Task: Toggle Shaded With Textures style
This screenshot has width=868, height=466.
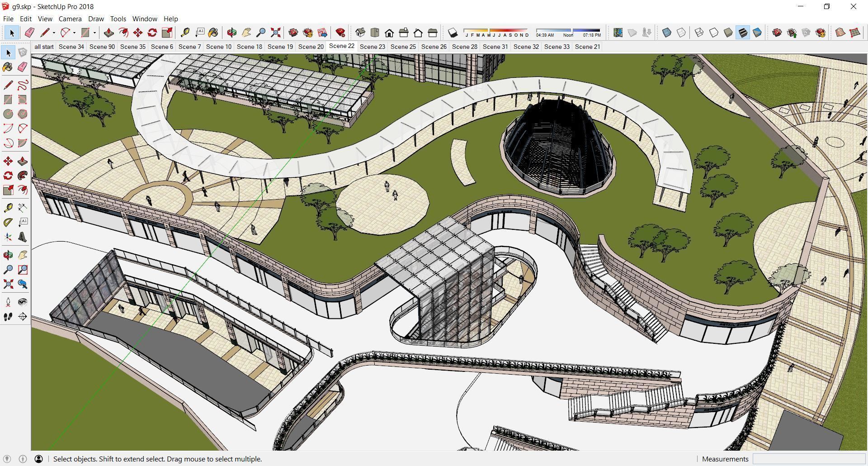Action: coord(743,33)
